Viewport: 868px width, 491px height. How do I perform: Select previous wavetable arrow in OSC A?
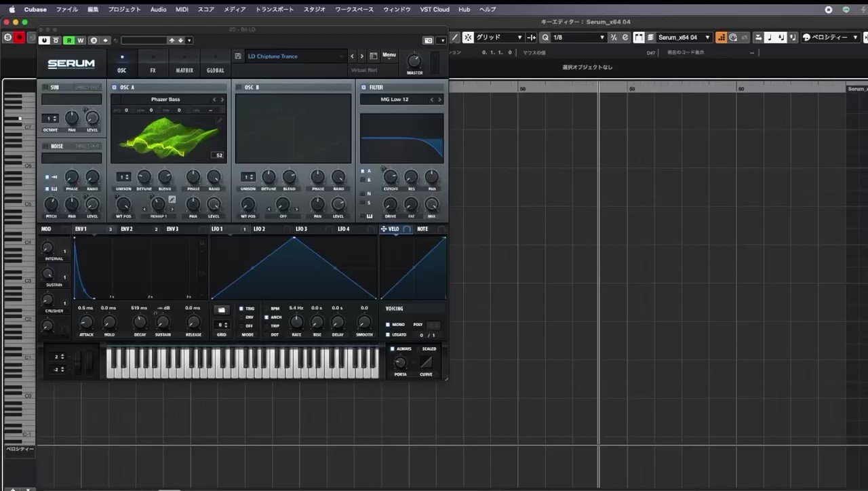(214, 100)
